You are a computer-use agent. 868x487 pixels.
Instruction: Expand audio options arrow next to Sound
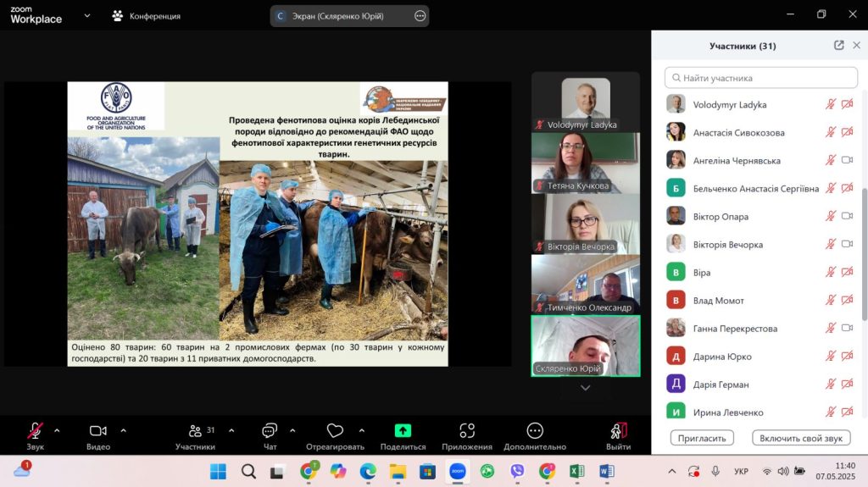pos(57,430)
